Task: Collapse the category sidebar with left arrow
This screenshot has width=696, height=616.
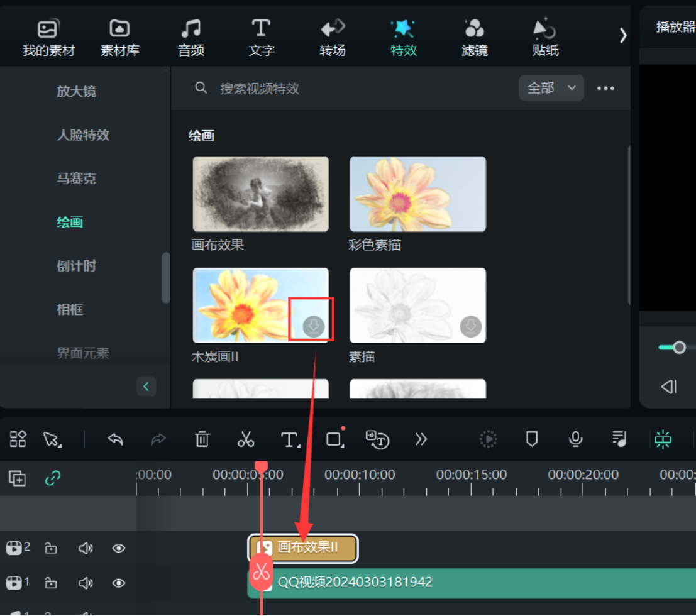Action: 146,387
